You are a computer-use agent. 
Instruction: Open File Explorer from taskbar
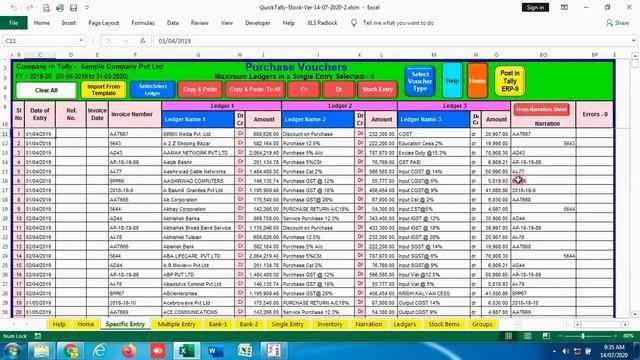(41, 351)
